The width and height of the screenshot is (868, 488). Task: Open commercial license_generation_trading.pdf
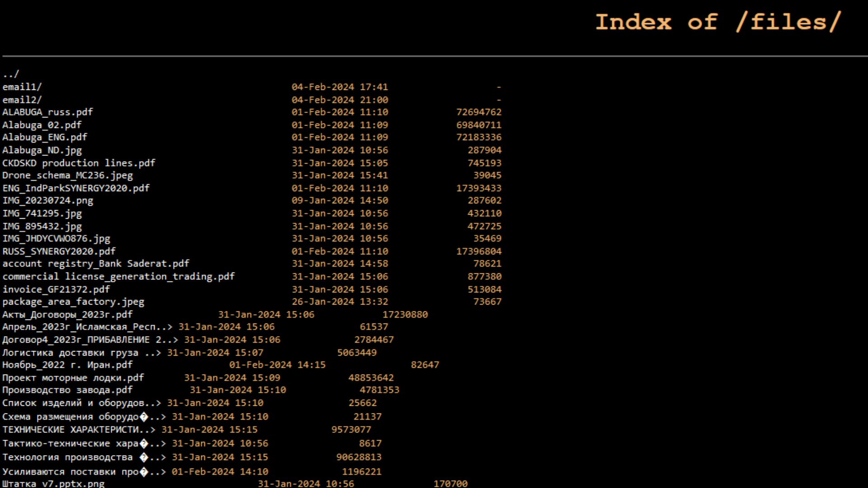(x=118, y=277)
